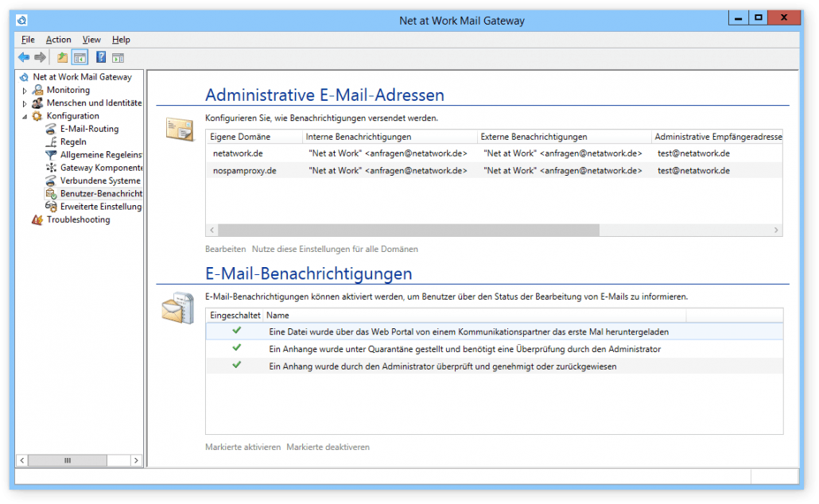Expand the Monitoring tree node
Viewport: 819px width, 504px height.
click(25, 91)
